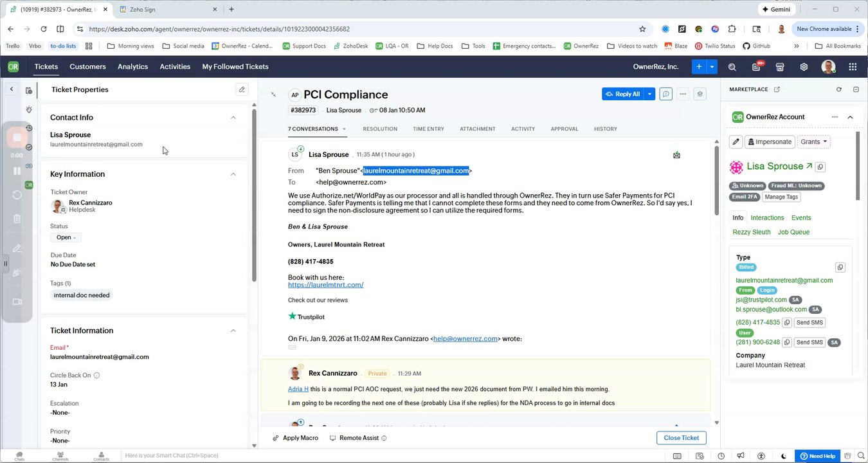Reload the page in Chrome
Screen dimensions: 868x463
coord(44,29)
